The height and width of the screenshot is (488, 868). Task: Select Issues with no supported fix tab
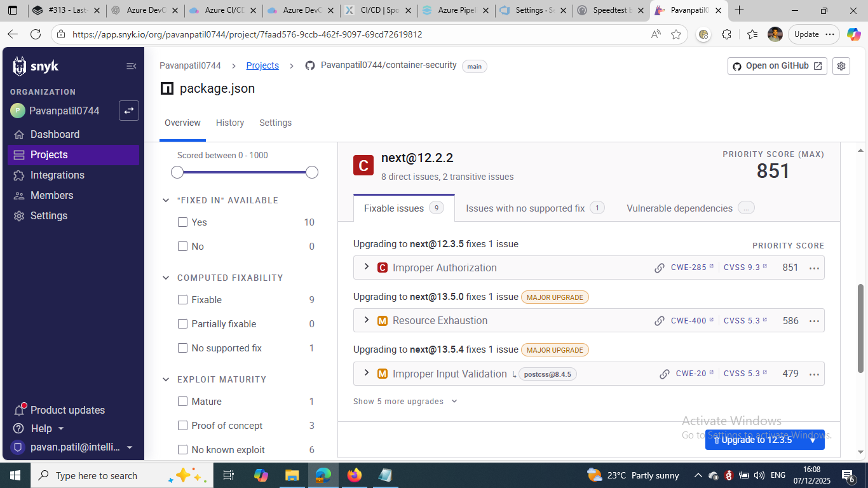click(x=525, y=208)
